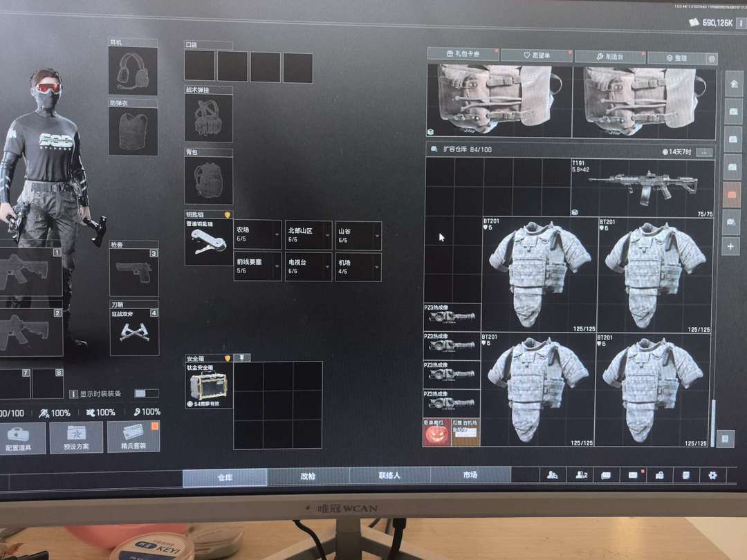Select the bottom-left BT201 armor in stash

click(x=538, y=389)
